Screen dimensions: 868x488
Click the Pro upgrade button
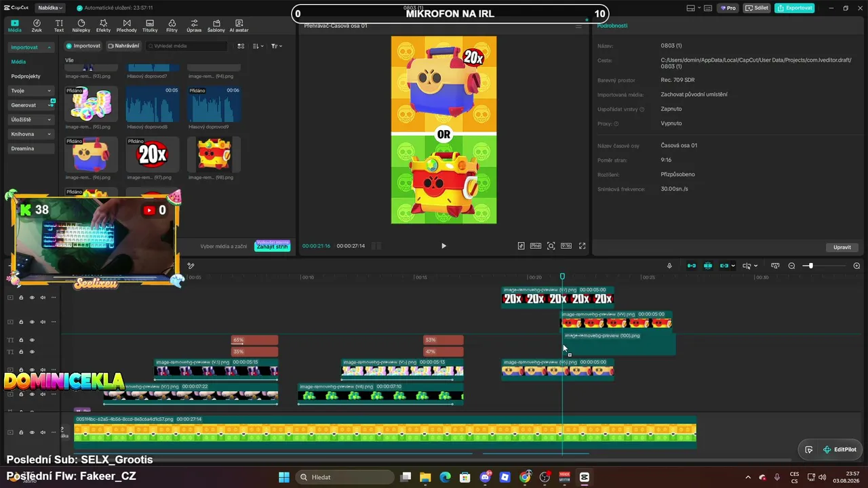click(728, 8)
